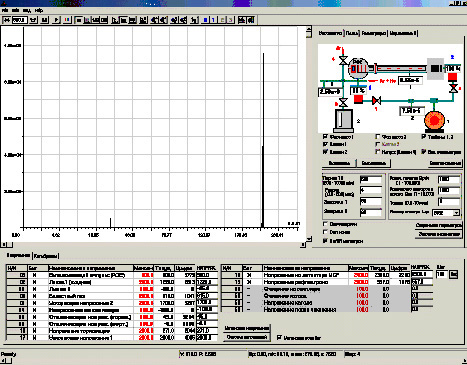467x365 pixels.
Task: Click the combo box arrow in the parameter group
Action: (457, 213)
